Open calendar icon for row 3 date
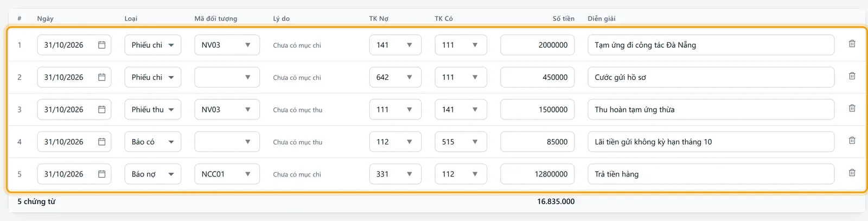This screenshot has width=868, height=221. coord(101,110)
